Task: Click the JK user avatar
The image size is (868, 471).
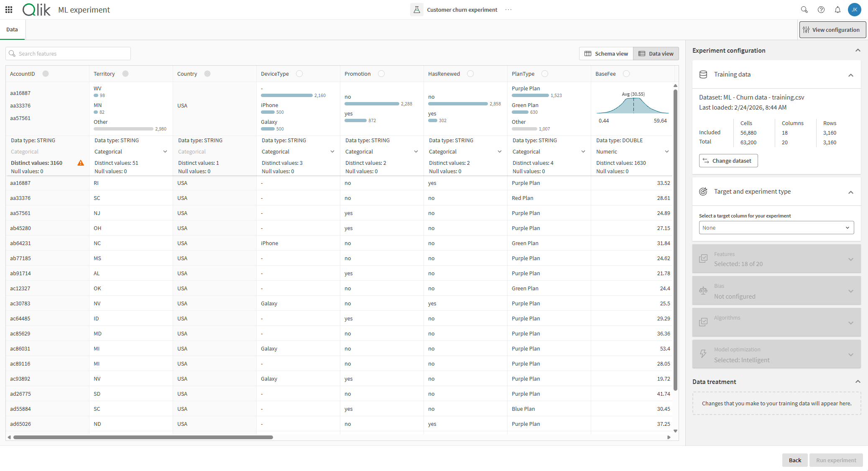Action: (855, 9)
